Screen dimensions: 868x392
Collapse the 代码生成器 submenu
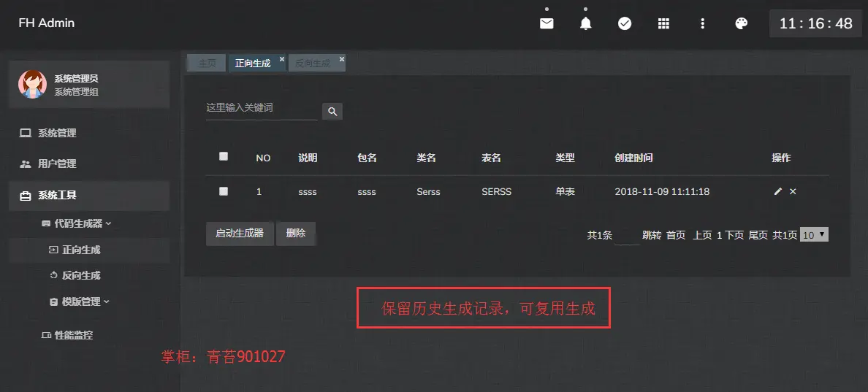77,223
